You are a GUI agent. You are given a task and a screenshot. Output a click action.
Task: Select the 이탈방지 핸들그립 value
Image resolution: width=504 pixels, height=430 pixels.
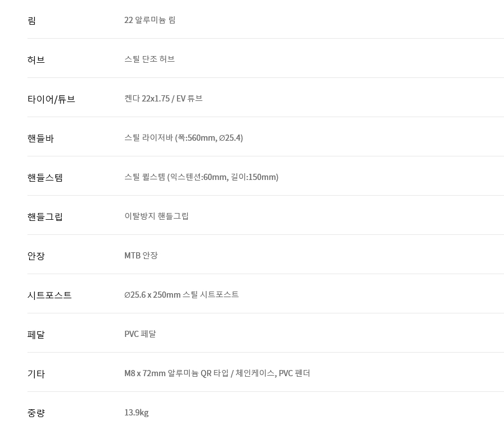156,216
